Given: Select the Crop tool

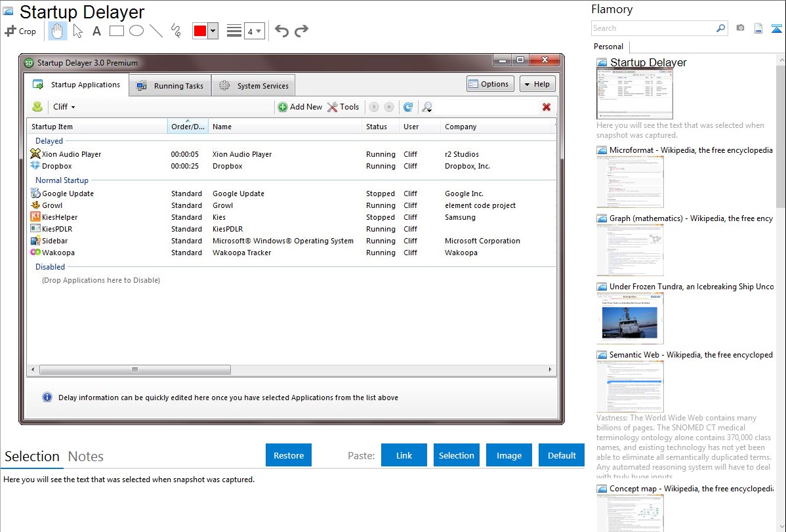Looking at the screenshot, I should [x=20, y=31].
